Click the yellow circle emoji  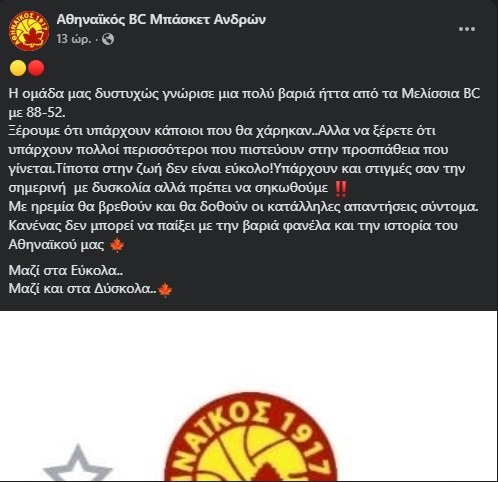18,68
